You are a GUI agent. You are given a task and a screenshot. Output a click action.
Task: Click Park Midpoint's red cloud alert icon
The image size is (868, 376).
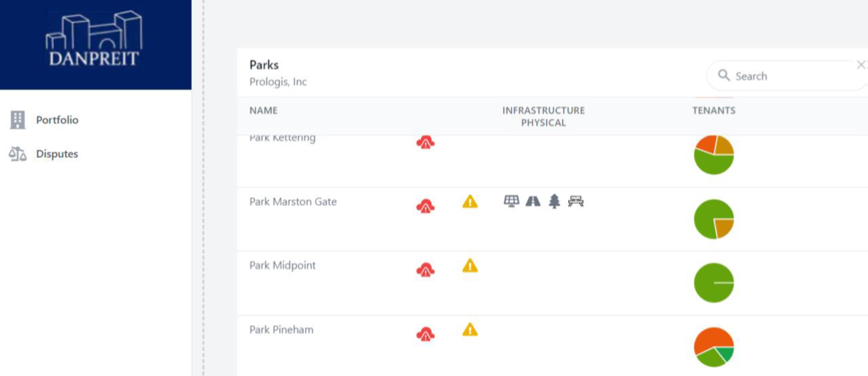coord(426,270)
